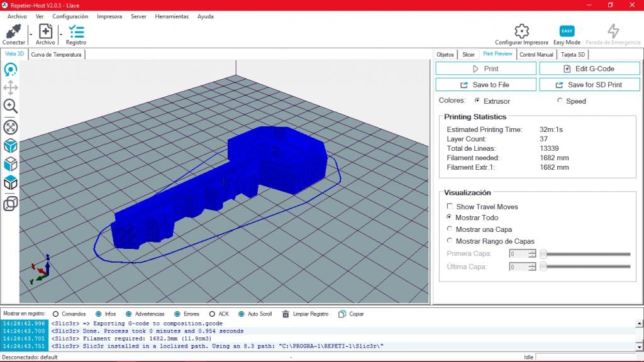This screenshot has height=362, width=644.
Task: Toggle Comandos log filter
Action: [55, 314]
